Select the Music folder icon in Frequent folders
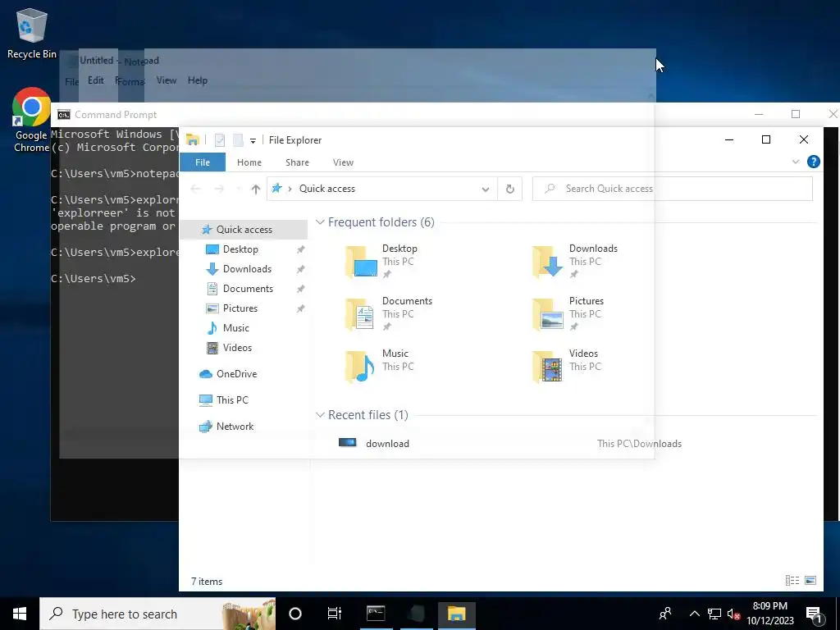Image resolution: width=840 pixels, height=630 pixels. click(x=361, y=367)
